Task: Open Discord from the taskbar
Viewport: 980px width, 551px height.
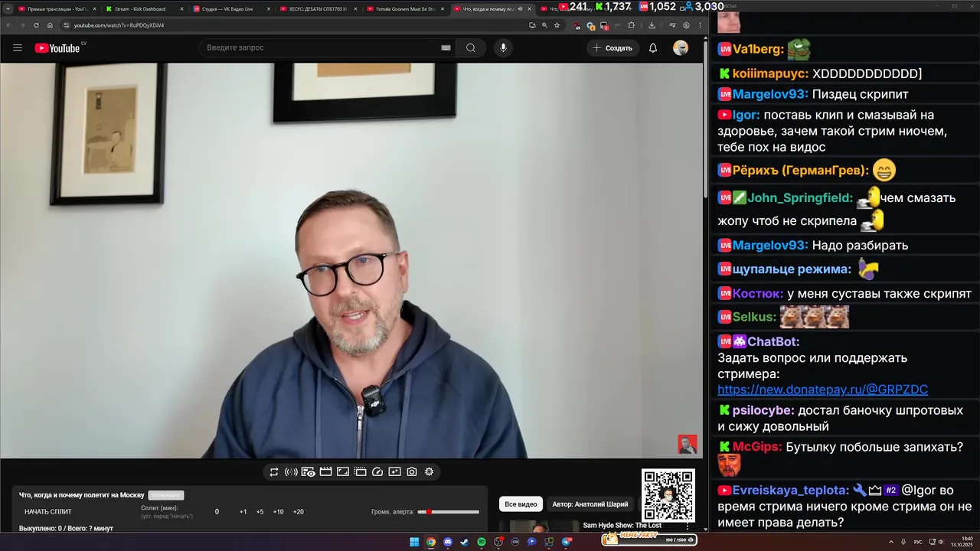Action: (448, 542)
